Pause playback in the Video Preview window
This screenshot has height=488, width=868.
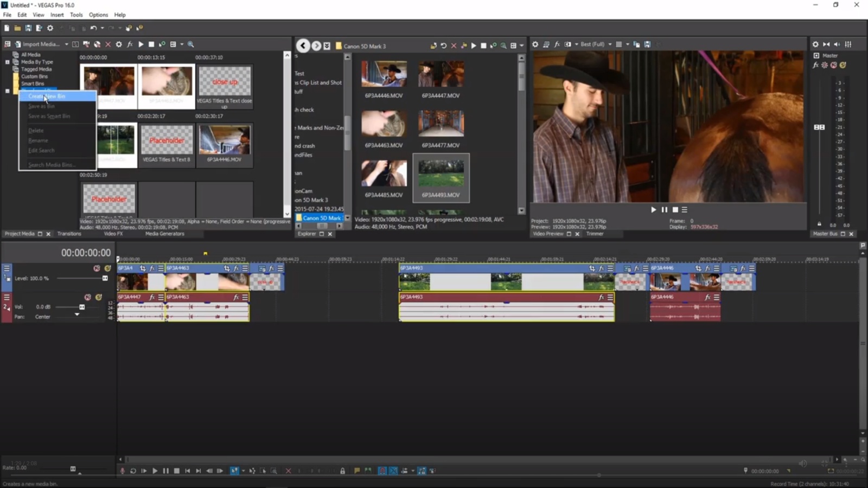(x=664, y=210)
